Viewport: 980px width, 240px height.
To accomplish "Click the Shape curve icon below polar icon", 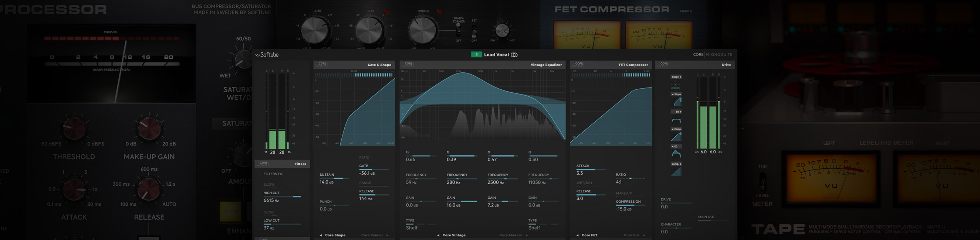I will click(676, 102).
